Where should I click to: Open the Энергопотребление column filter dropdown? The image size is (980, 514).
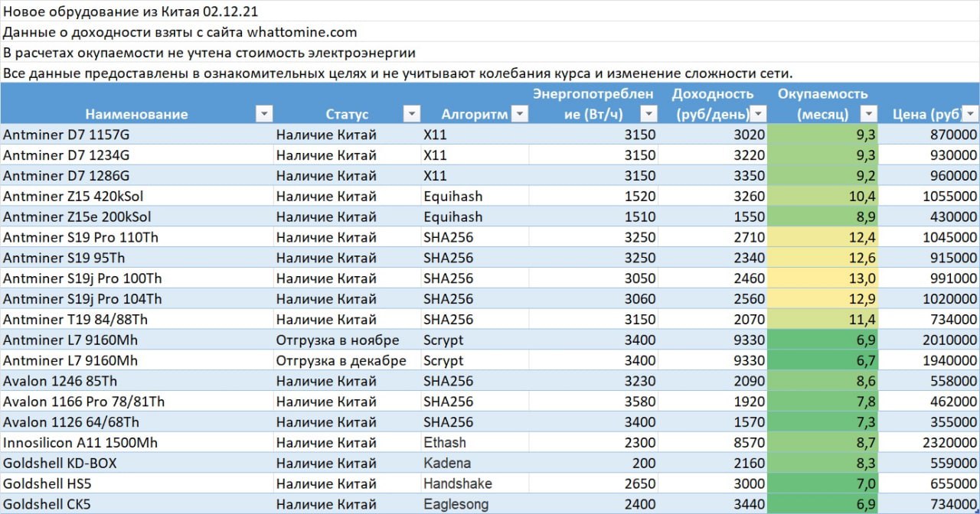coord(649,114)
